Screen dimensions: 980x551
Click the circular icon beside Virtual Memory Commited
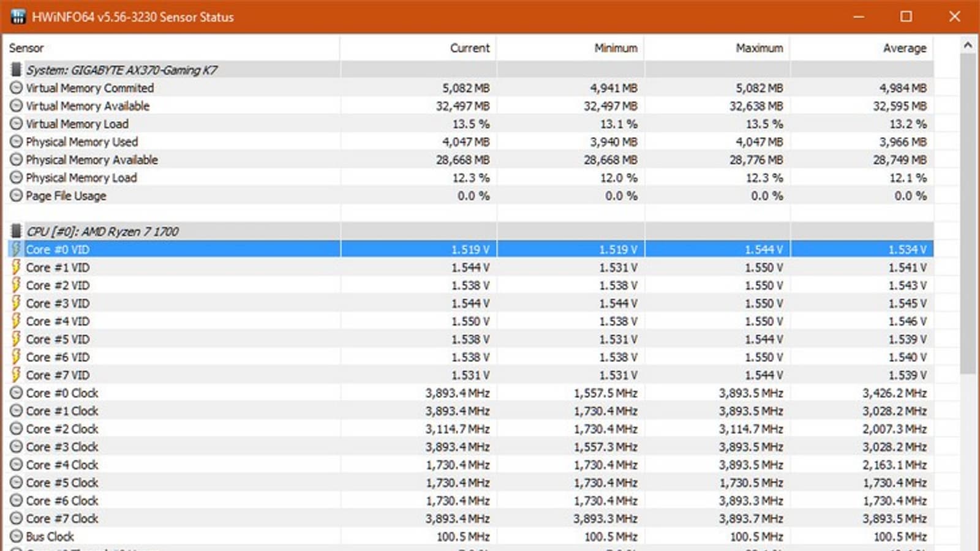click(17, 88)
